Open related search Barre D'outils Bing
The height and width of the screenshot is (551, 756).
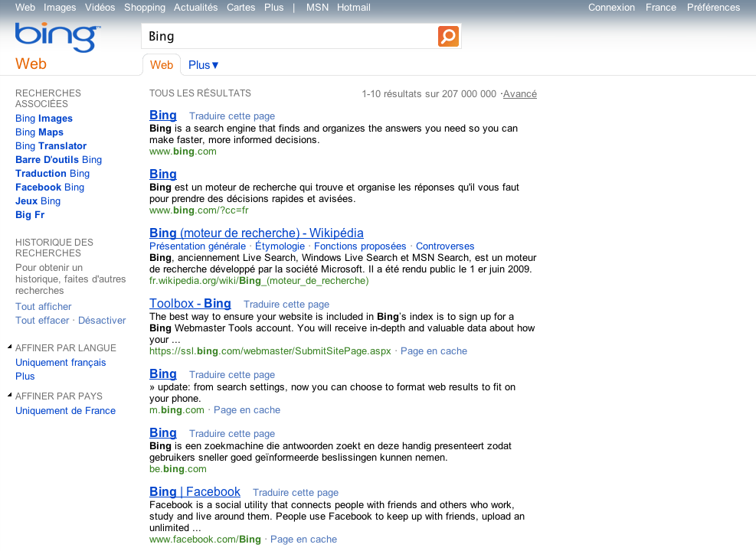(58, 159)
